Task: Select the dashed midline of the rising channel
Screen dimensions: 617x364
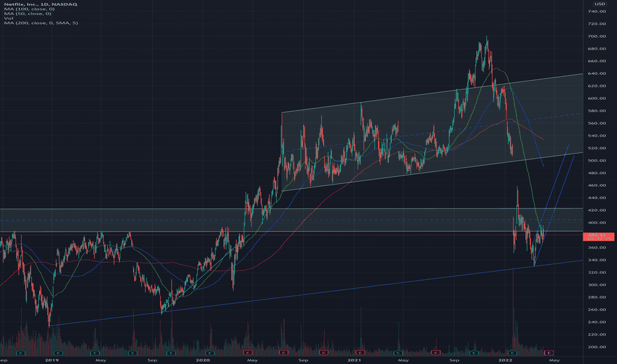Action: [433, 132]
